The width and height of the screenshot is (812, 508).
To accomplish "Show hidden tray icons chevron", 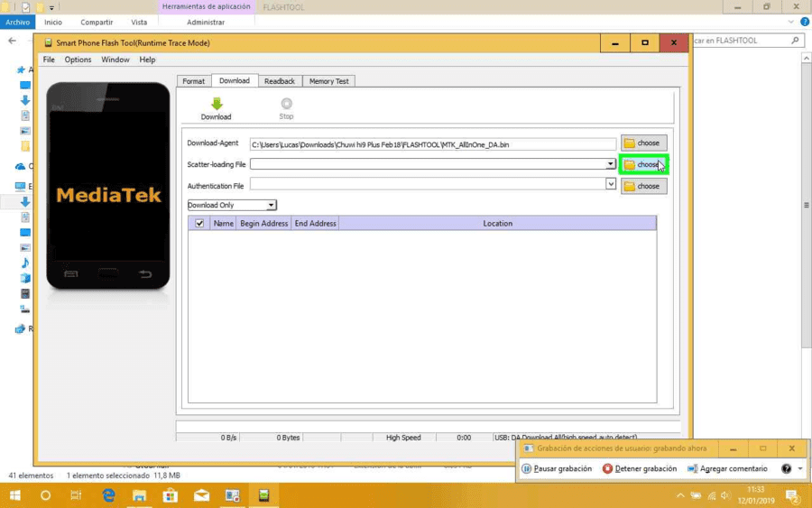I will point(680,495).
